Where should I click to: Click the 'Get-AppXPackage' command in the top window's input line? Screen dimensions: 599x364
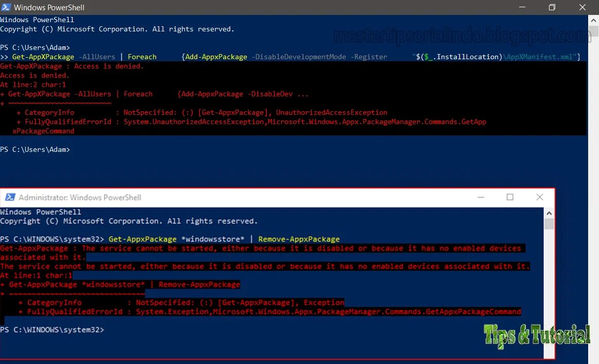tap(43, 57)
